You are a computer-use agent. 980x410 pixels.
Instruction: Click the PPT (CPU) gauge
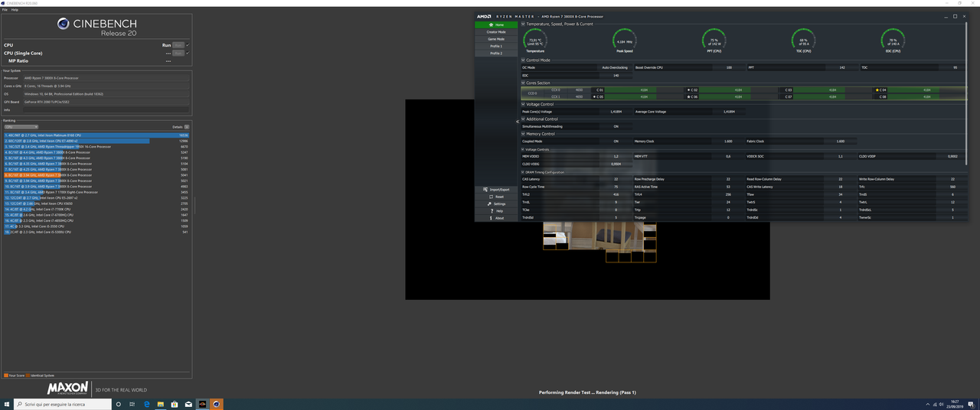714,40
